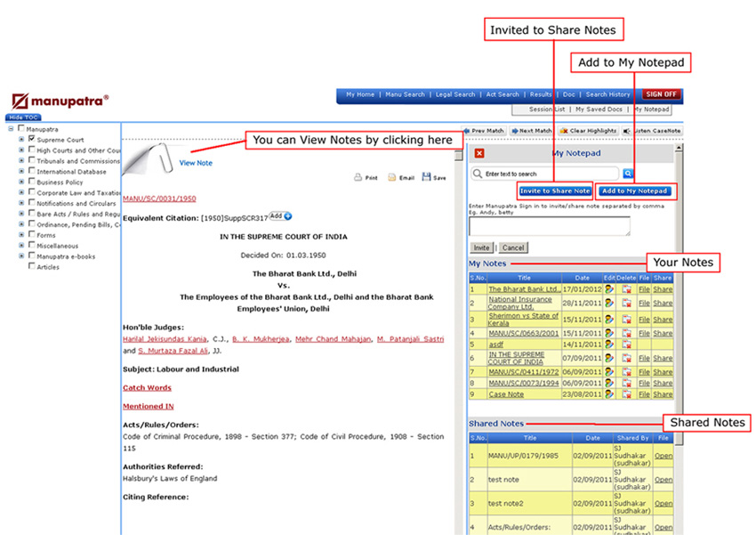Delete the MANU/SC/0073/1994 note

coord(626,383)
